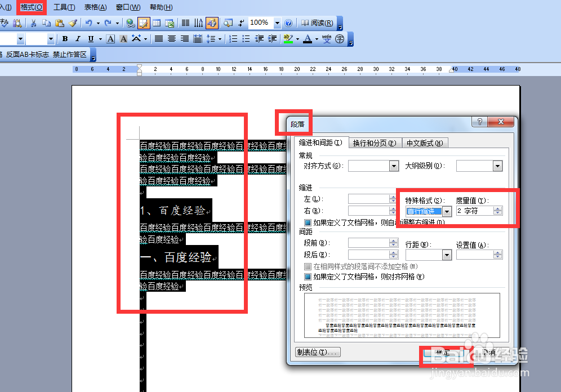Open the line spacing (行距) dropdown in dialog
Image resolution: width=561 pixels, height=392 pixels.
[447, 255]
